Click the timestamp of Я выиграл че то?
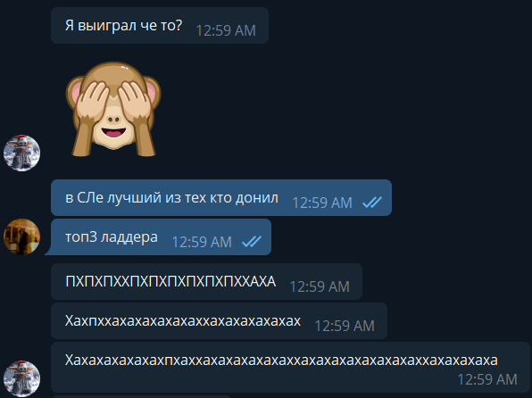532x398 pixels. coord(226,30)
